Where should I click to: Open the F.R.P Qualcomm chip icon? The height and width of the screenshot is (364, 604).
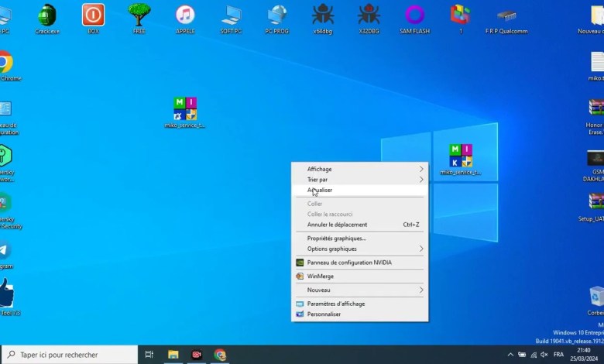click(506, 17)
